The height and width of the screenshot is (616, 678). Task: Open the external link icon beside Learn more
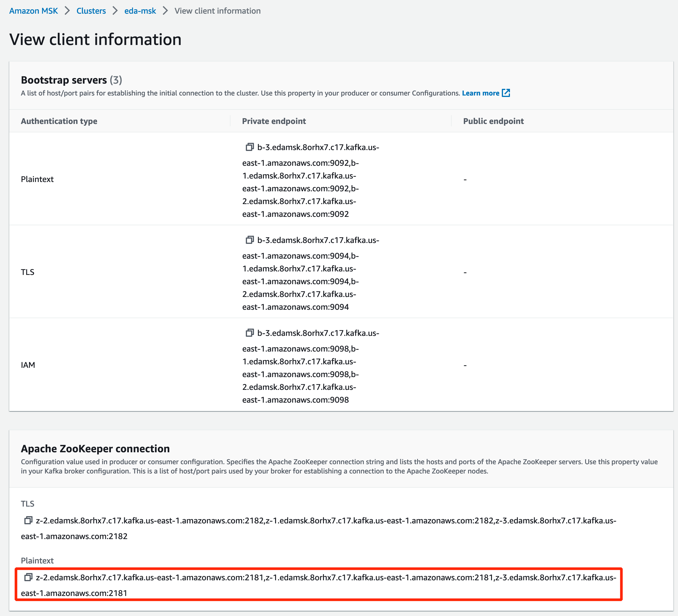click(506, 93)
